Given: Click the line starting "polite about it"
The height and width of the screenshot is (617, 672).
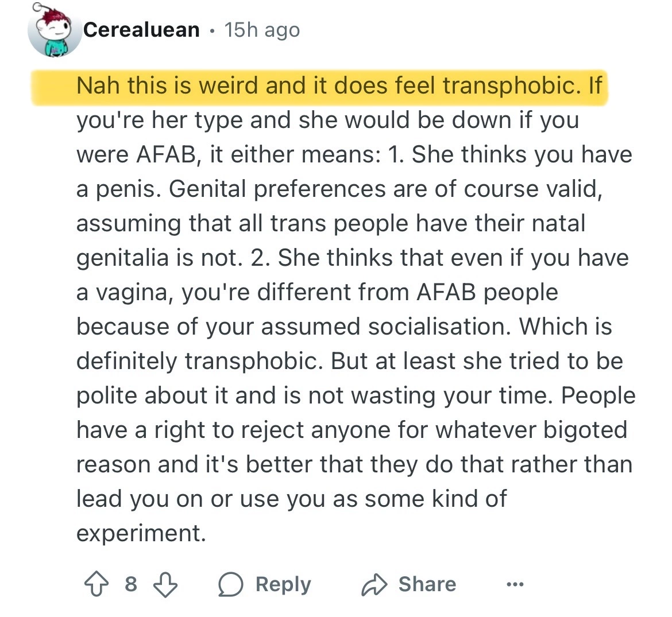Looking at the screenshot, I should [x=356, y=395].
